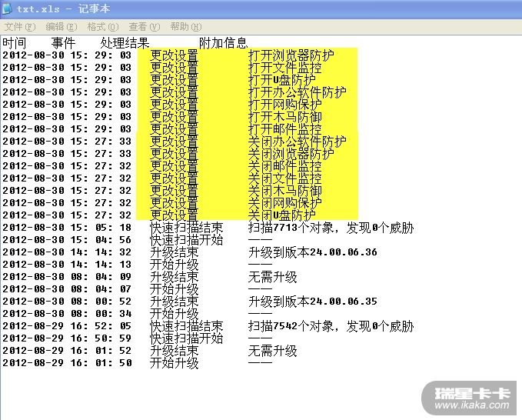
Task: Click 更改设置 in the 打开浏览器防护 row
Action: click(174, 55)
